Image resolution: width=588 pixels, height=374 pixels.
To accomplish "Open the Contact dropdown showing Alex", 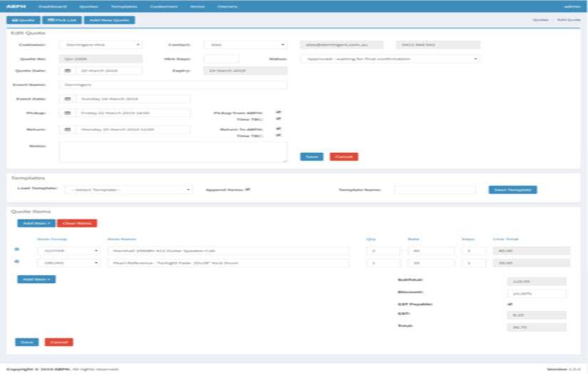I will point(245,45).
